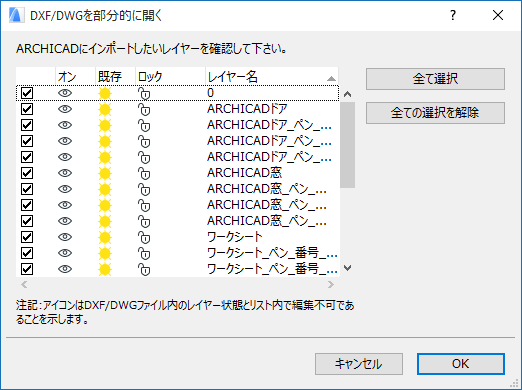
Task: Open help with the question mark button
Action: pyautogui.click(x=453, y=15)
